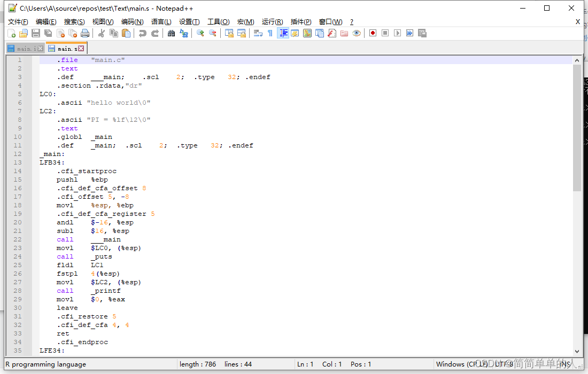
Task: Open the 搜索(S) menu
Action: [x=74, y=22]
